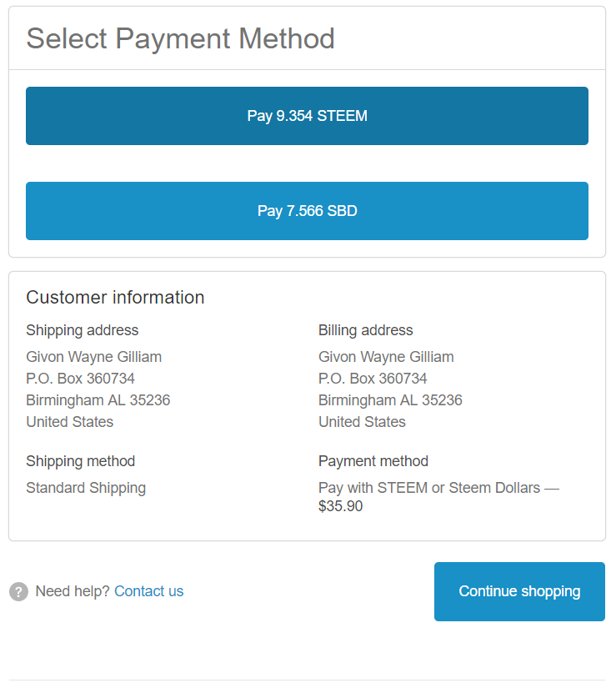Click Birmingham AL 35236 in billing address
This screenshot has width=616, height=693.
click(390, 400)
